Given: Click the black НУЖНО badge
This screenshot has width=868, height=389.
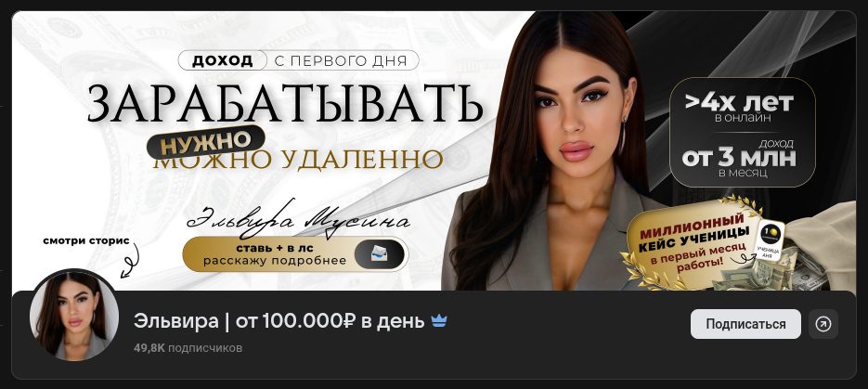Looking at the screenshot, I should point(205,142).
